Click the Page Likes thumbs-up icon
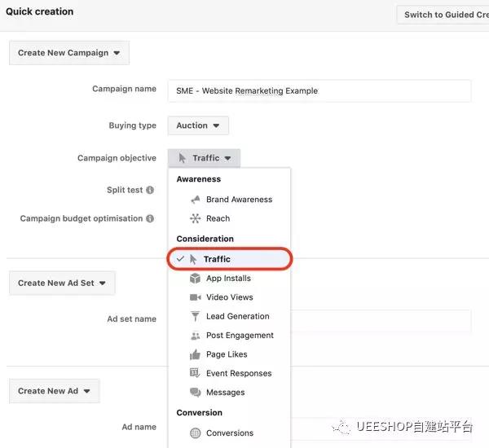 [195, 354]
